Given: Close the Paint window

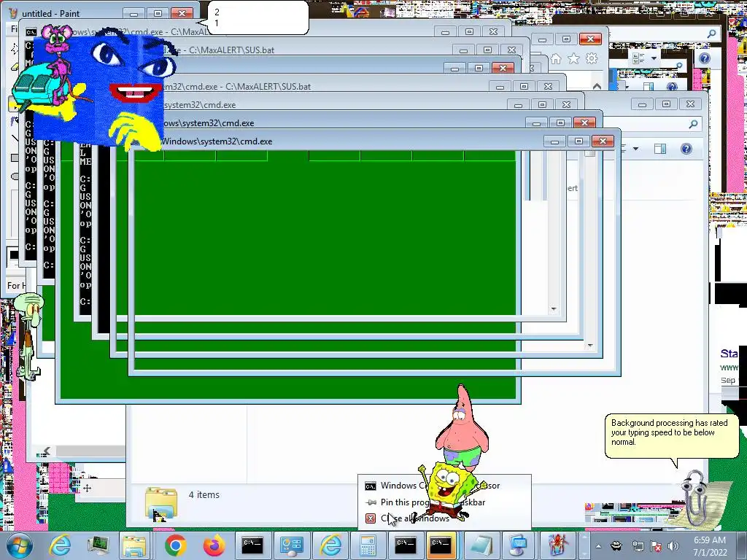Looking at the screenshot, I should click(182, 13).
